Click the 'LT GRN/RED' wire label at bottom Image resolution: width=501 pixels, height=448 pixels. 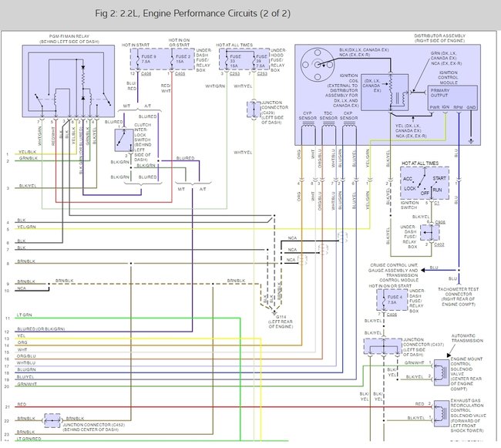coord(29,439)
